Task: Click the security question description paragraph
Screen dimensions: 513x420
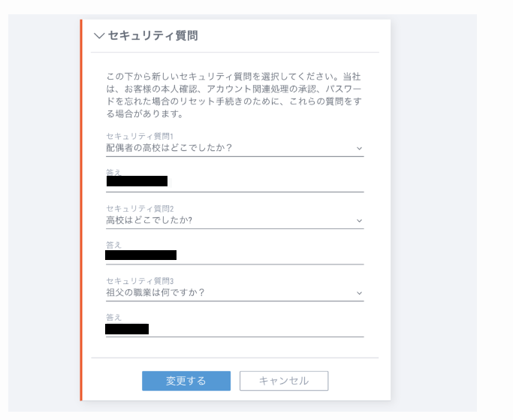Action: [234, 95]
